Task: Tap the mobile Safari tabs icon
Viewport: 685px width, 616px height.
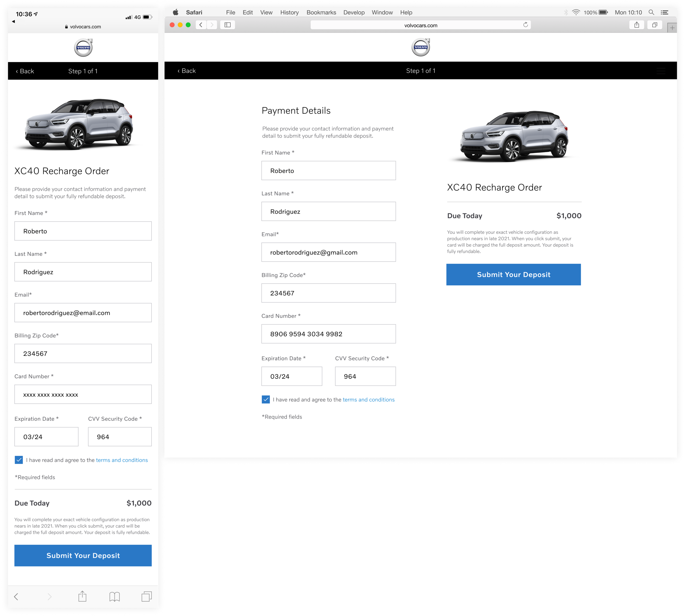Action: [x=147, y=596]
